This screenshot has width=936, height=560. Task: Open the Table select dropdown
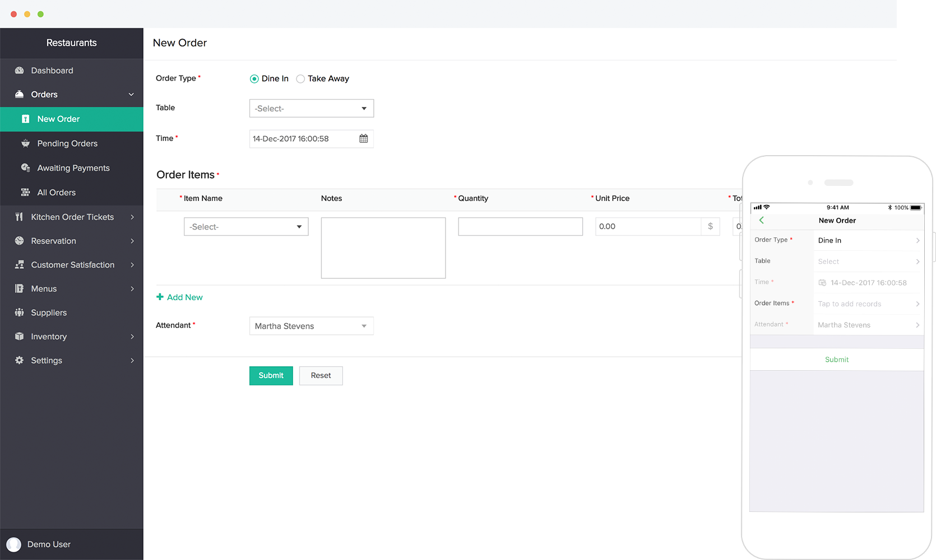312,108
